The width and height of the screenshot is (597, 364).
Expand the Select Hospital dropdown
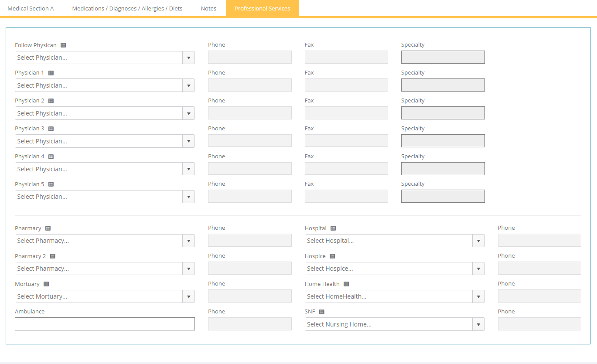[478, 241]
